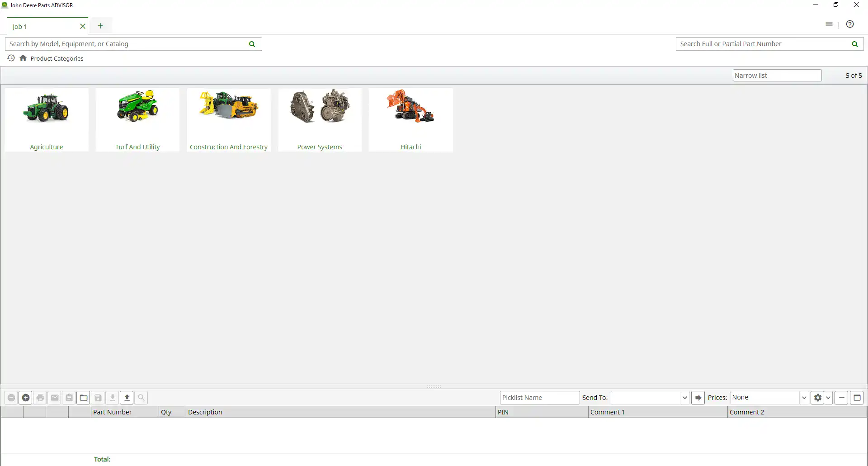Open picklist settings gear icon
Screen dimensions: 868x466
pyautogui.click(x=817, y=398)
